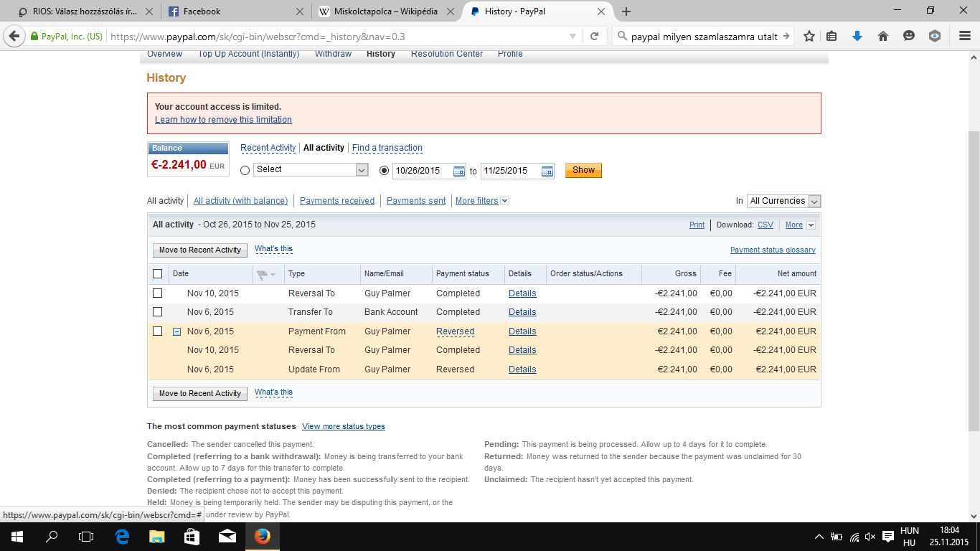Select the custom date range radio button

[x=384, y=171]
